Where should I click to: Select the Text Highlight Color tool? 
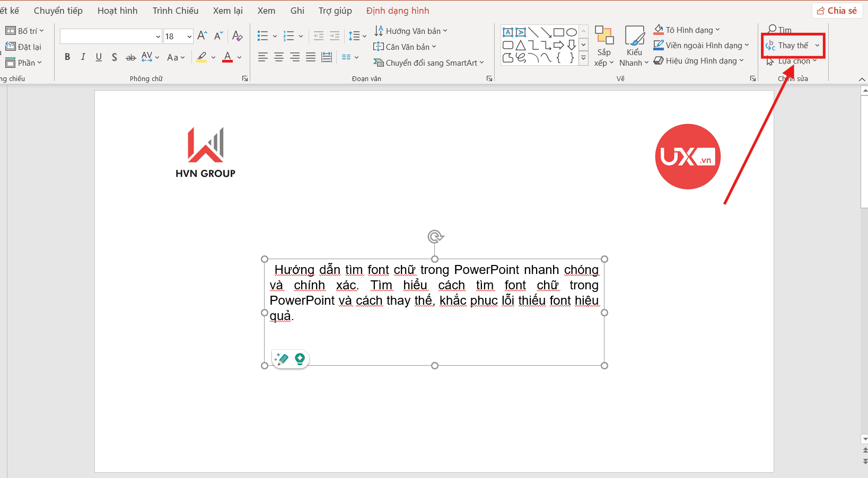coord(202,57)
